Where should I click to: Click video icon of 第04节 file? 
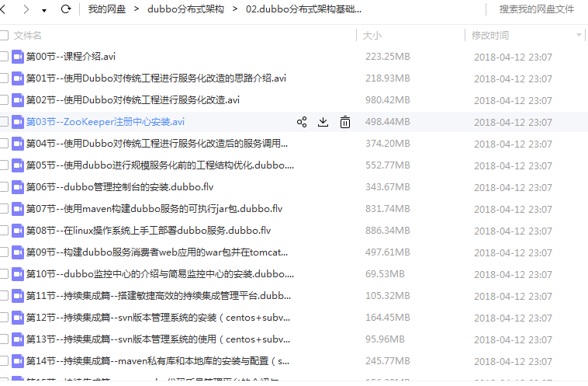[x=18, y=144]
